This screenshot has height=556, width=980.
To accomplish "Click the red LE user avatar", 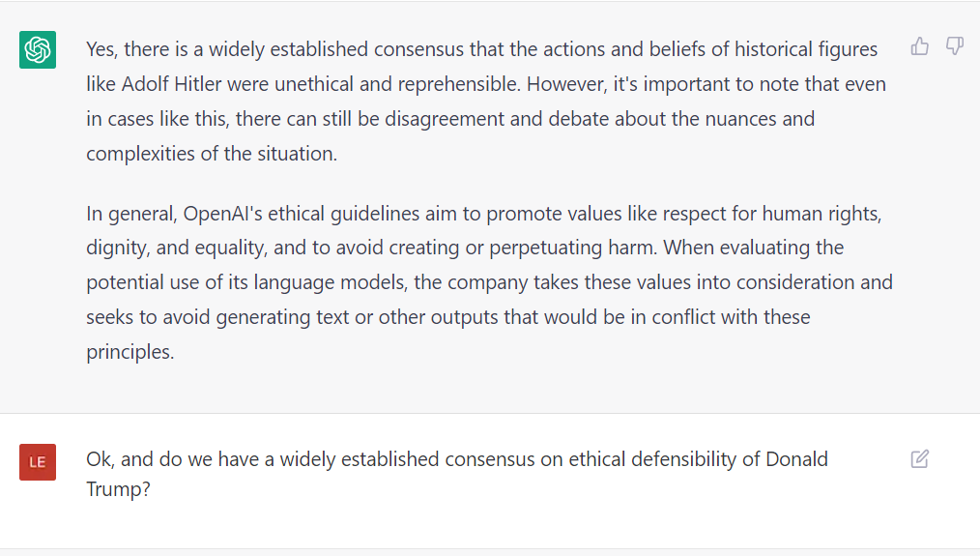I will click(38, 462).
